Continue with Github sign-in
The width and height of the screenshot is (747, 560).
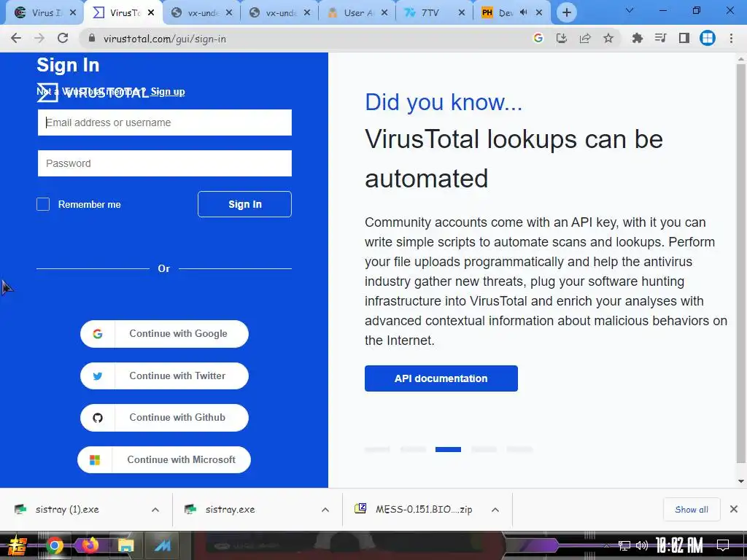[x=164, y=418]
